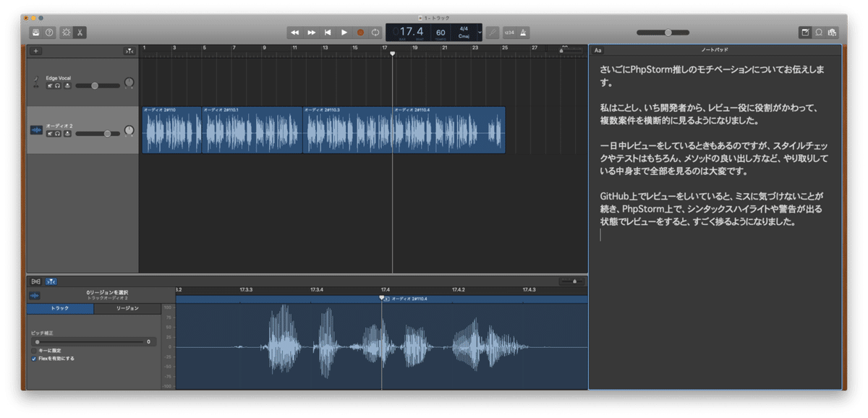Click the オーディオ 2 pan knob
Viewport: 868px width, 418px height.
coord(129,131)
